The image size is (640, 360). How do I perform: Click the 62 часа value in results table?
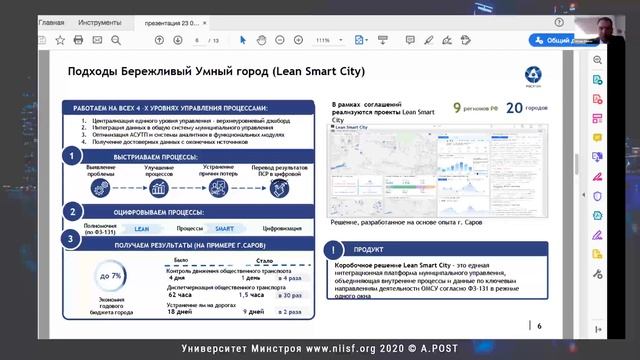180,295
